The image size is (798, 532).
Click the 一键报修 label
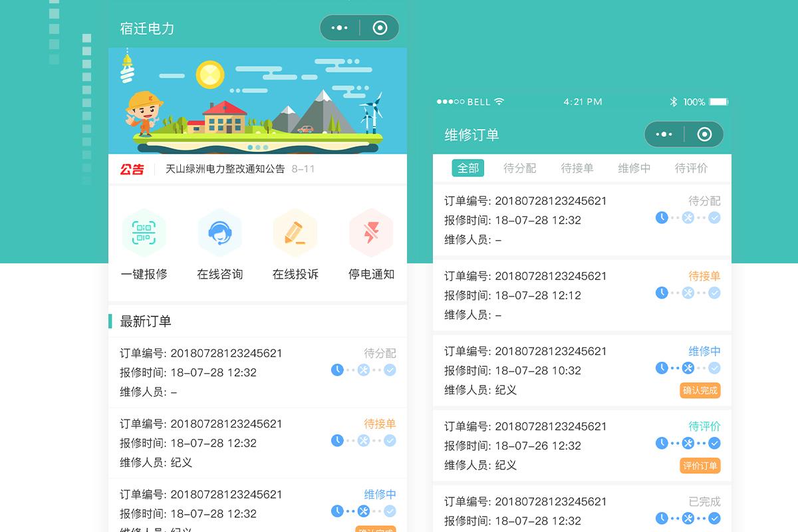coord(144,274)
